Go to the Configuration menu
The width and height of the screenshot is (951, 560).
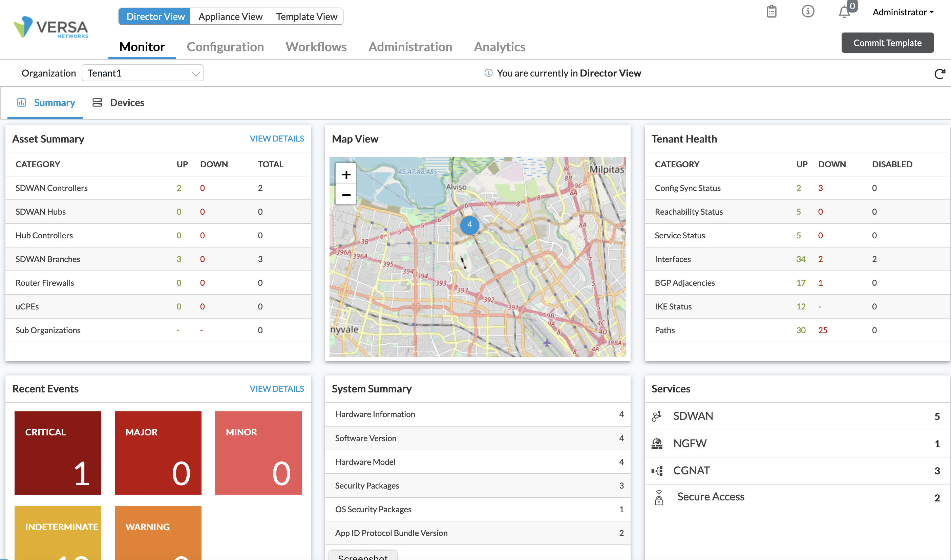(225, 47)
